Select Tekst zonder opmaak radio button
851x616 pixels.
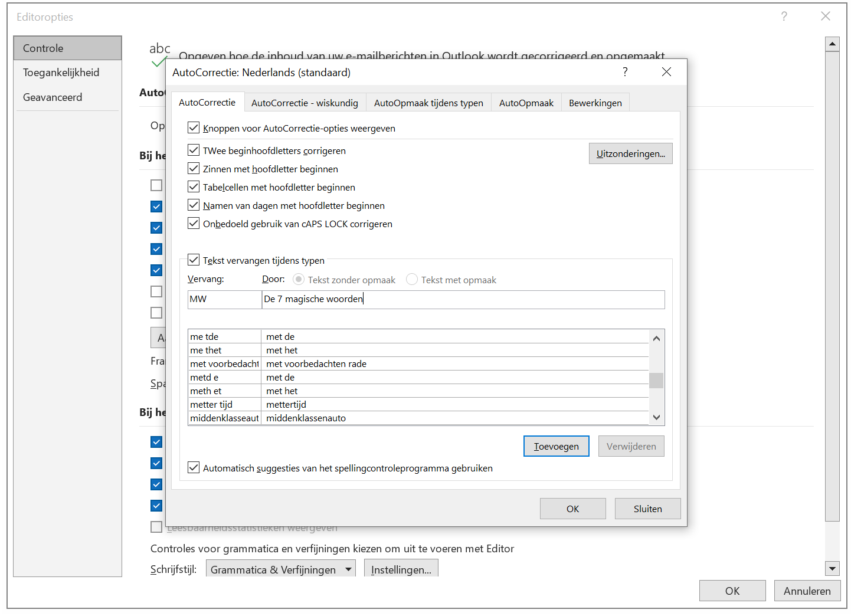(x=299, y=279)
